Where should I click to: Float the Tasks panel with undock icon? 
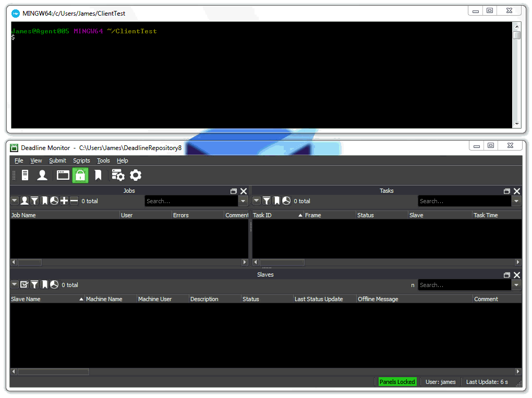click(x=507, y=191)
